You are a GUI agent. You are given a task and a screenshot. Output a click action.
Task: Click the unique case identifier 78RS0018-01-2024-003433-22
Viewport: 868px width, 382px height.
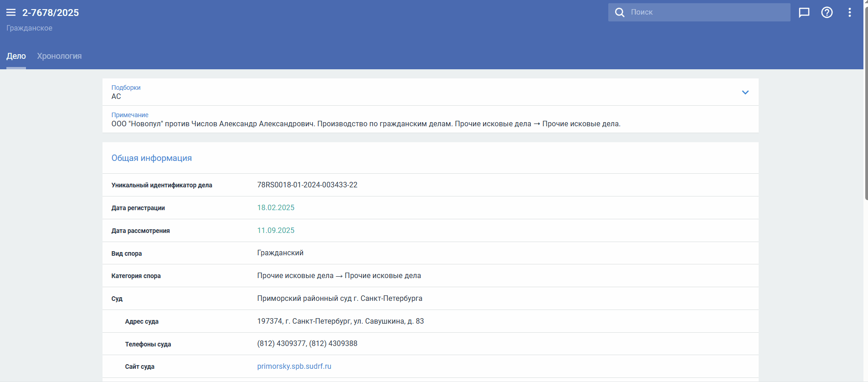click(x=307, y=185)
